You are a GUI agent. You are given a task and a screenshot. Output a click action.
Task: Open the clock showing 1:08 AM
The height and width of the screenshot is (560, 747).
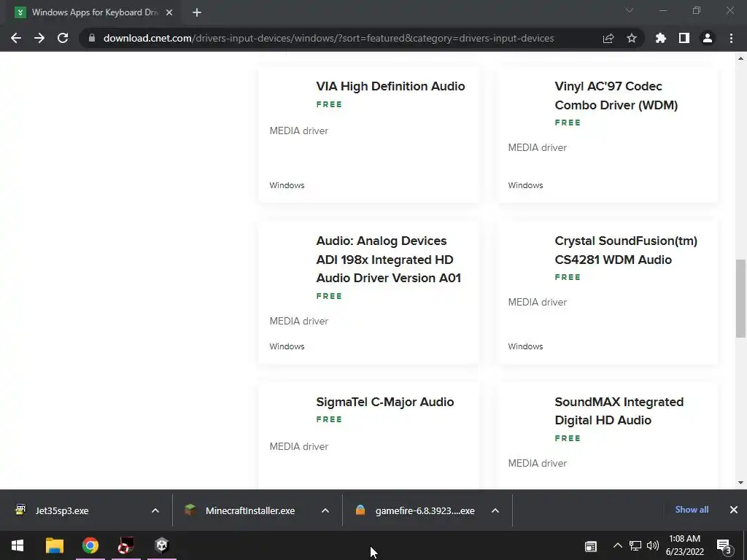tap(684, 545)
